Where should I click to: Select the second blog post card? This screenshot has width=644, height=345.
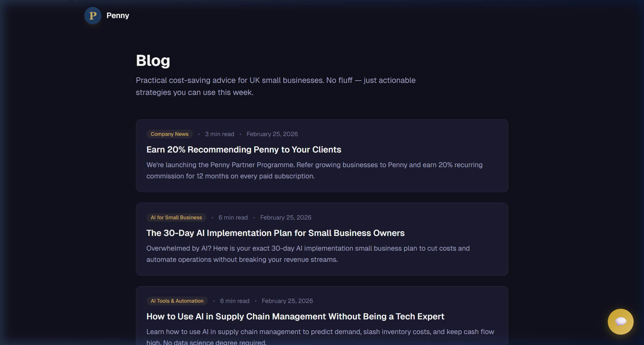tap(322, 239)
